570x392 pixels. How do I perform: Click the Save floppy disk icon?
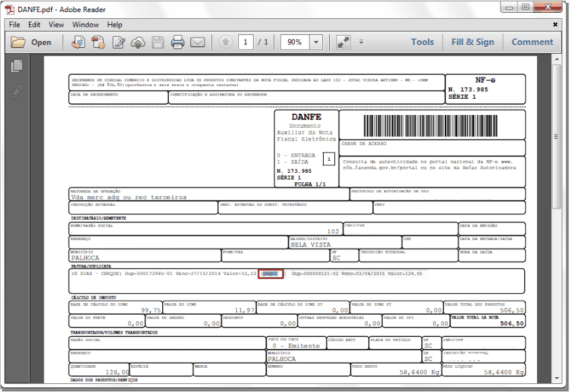click(x=157, y=42)
